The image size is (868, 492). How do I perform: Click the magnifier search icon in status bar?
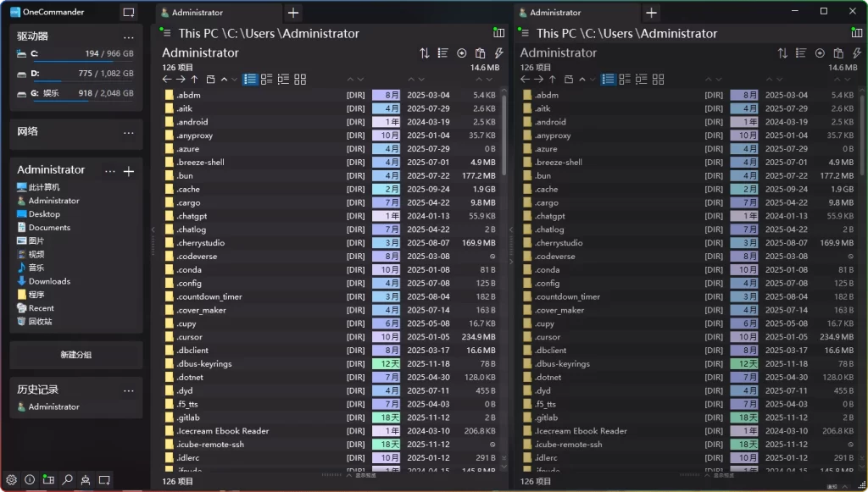(x=67, y=479)
